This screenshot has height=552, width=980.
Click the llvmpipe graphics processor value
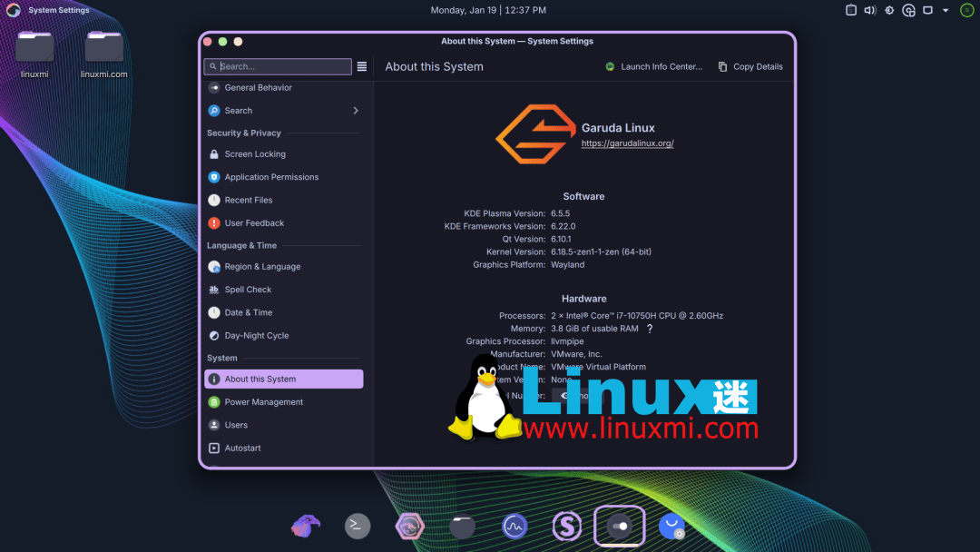[x=567, y=341]
